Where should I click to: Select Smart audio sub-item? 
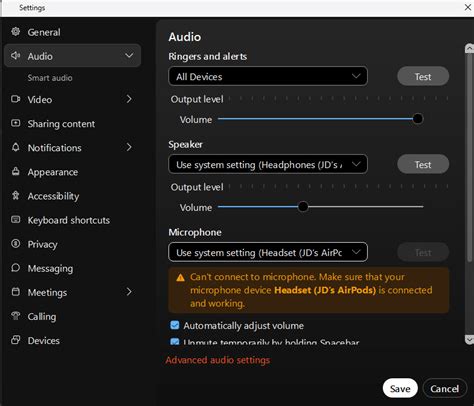pos(50,78)
